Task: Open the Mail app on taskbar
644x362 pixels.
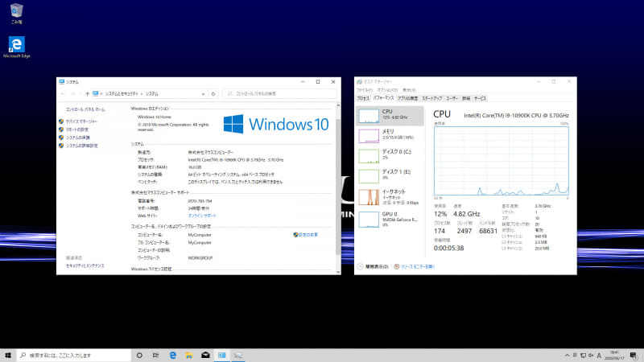Action: click(205, 355)
